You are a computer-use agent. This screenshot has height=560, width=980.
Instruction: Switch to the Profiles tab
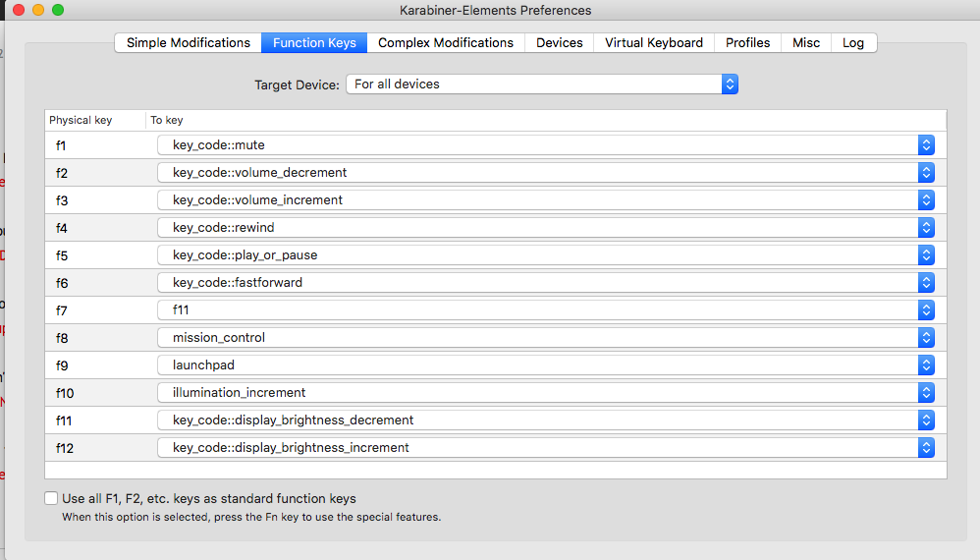click(x=747, y=43)
